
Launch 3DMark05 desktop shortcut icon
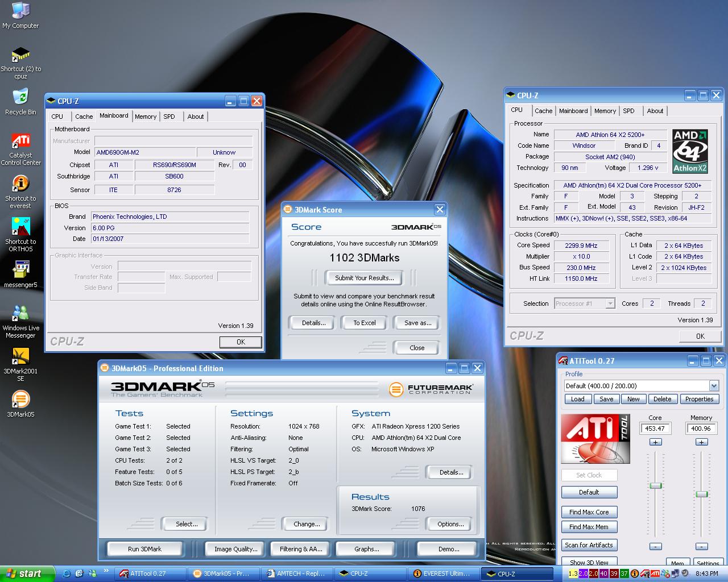pos(20,404)
